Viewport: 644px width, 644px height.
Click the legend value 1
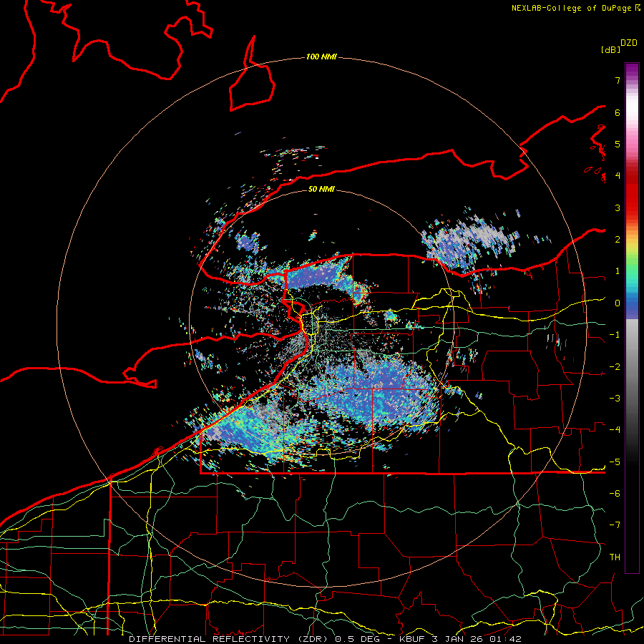pyautogui.click(x=618, y=271)
